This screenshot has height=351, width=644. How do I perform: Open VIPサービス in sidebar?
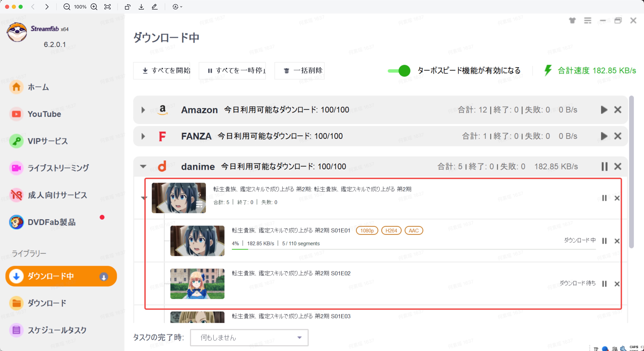[x=39, y=141]
